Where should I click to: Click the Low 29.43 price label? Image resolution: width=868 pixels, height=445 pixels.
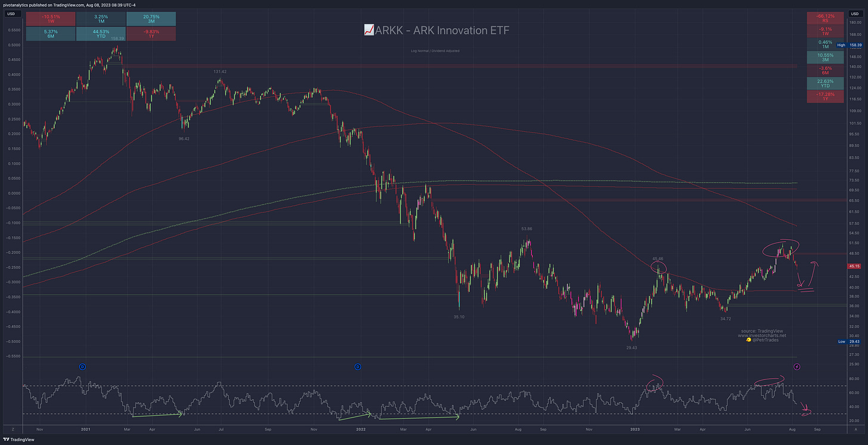pos(848,341)
